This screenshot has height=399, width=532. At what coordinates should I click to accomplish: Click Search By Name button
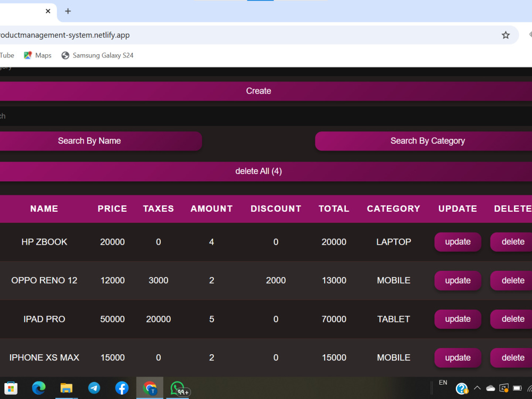101,141
